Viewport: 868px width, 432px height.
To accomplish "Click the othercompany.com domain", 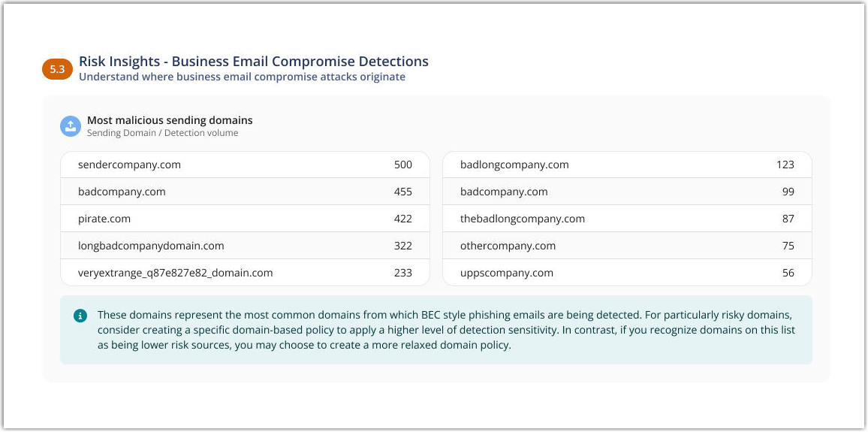I will tap(508, 246).
